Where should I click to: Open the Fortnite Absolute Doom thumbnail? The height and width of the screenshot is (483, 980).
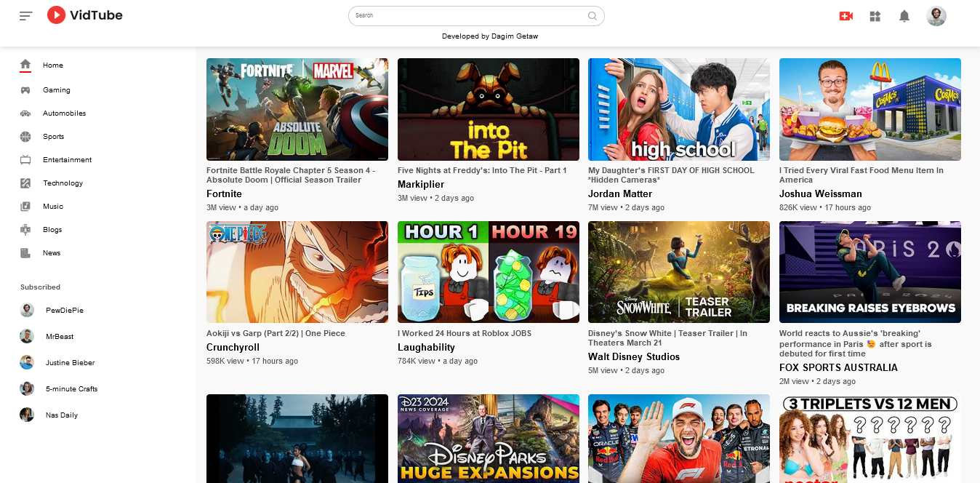click(x=297, y=109)
